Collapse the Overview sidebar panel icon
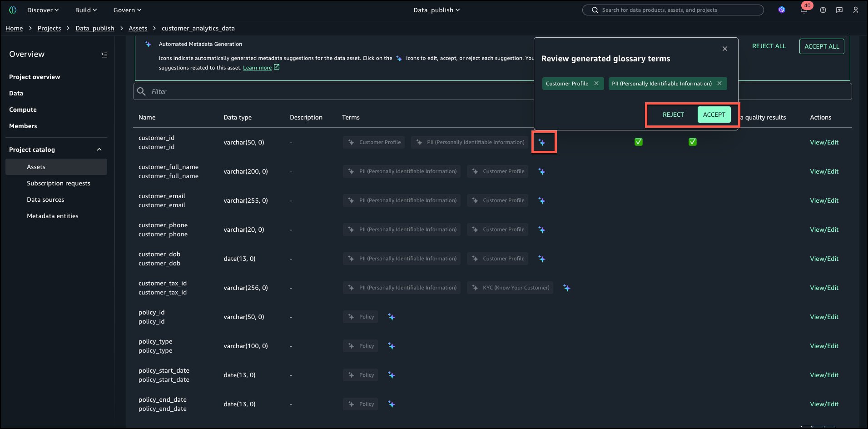868x429 pixels. [x=104, y=55]
